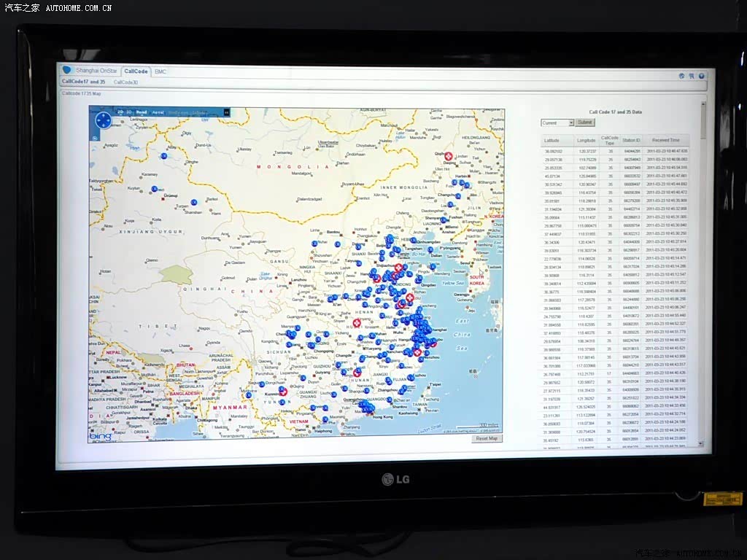Select the Aerial map style
Image resolution: width=747 pixels, height=560 pixels.
pyautogui.click(x=158, y=113)
